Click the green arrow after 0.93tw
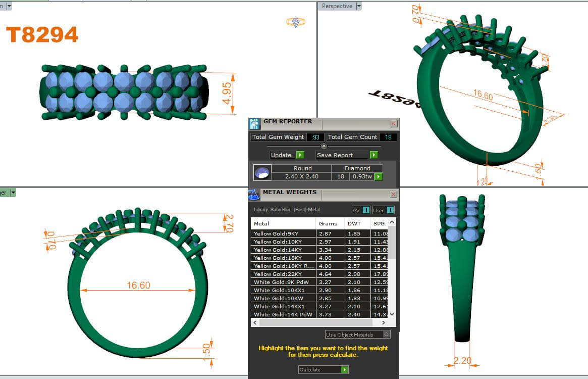This screenshot has width=588, height=379. [x=378, y=176]
